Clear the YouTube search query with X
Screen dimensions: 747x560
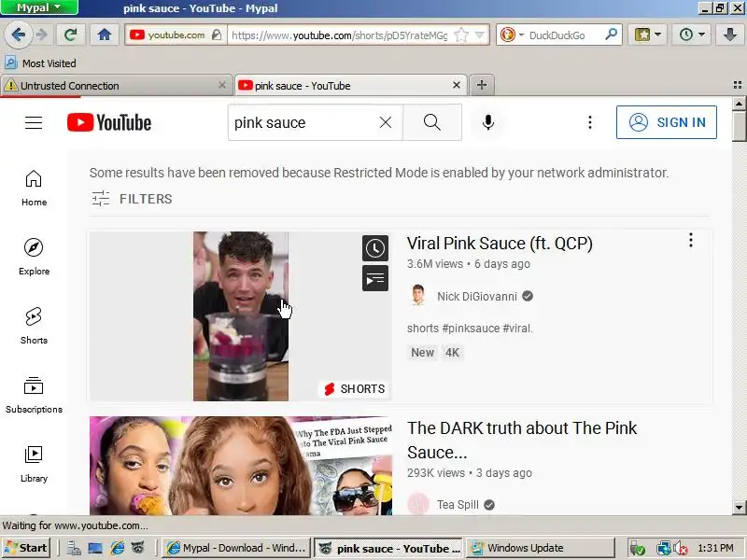pyautogui.click(x=386, y=122)
